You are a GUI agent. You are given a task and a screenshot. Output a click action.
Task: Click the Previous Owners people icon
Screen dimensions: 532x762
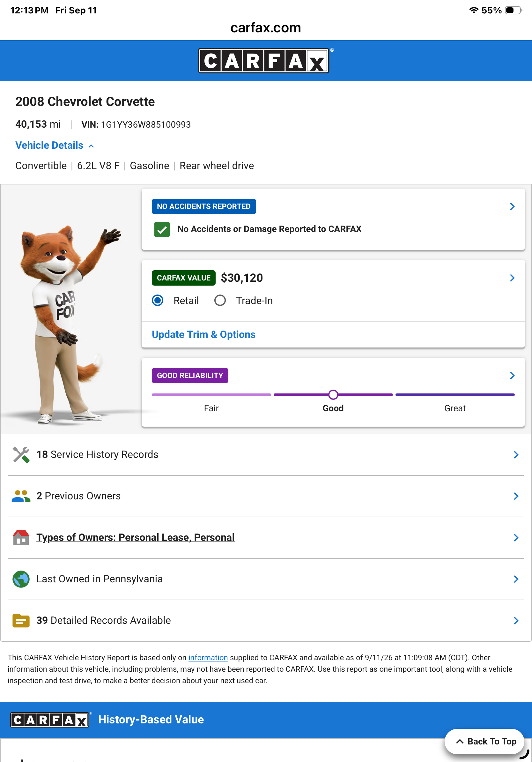click(21, 496)
